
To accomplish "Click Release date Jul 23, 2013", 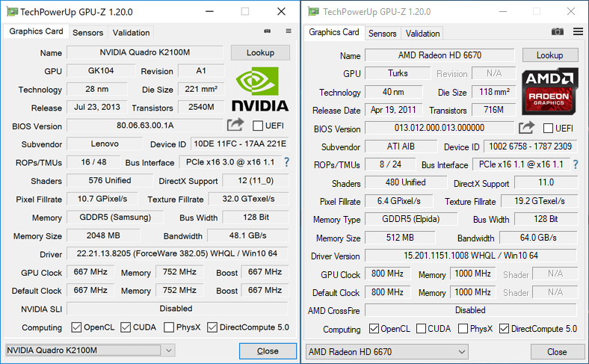I will click(97, 107).
